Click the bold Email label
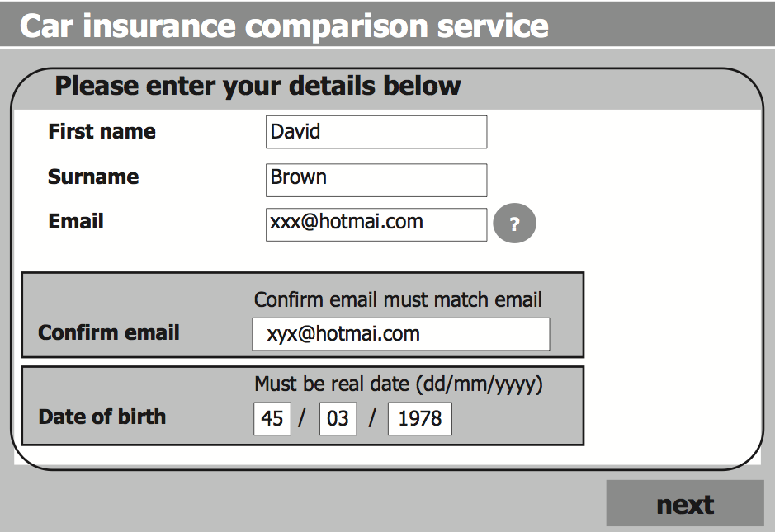Image resolution: width=775 pixels, height=532 pixels. (x=76, y=222)
